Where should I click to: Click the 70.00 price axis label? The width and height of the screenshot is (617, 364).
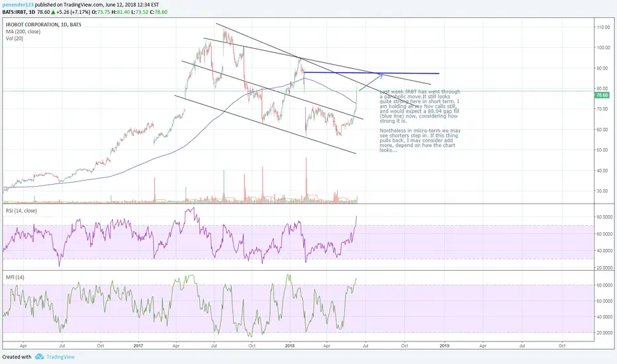(603, 109)
